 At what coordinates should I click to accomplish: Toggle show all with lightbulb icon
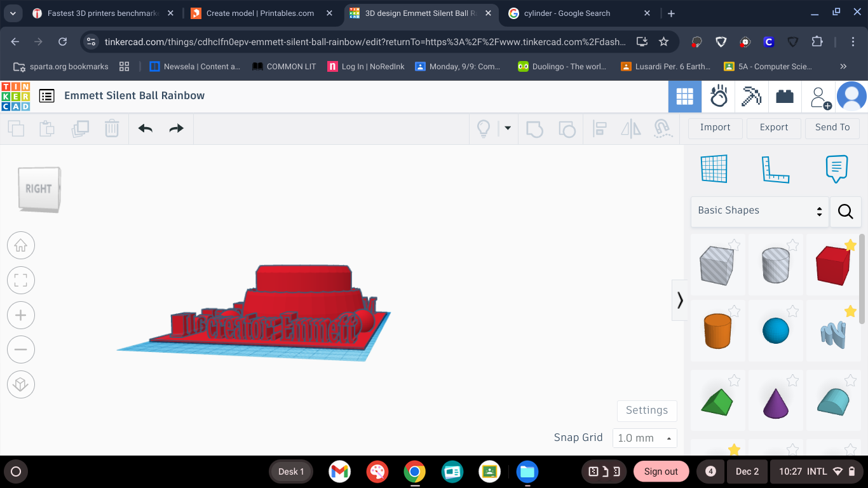[x=484, y=129]
